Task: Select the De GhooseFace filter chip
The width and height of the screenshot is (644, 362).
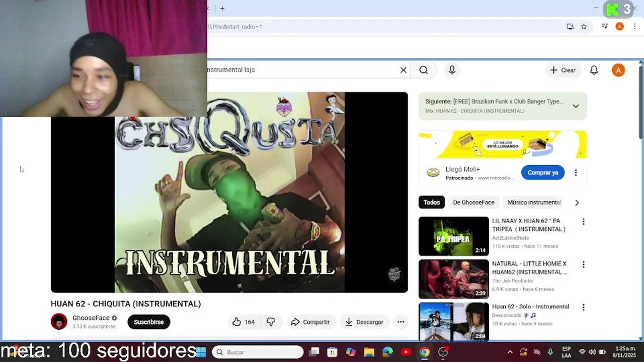Action: tap(473, 202)
